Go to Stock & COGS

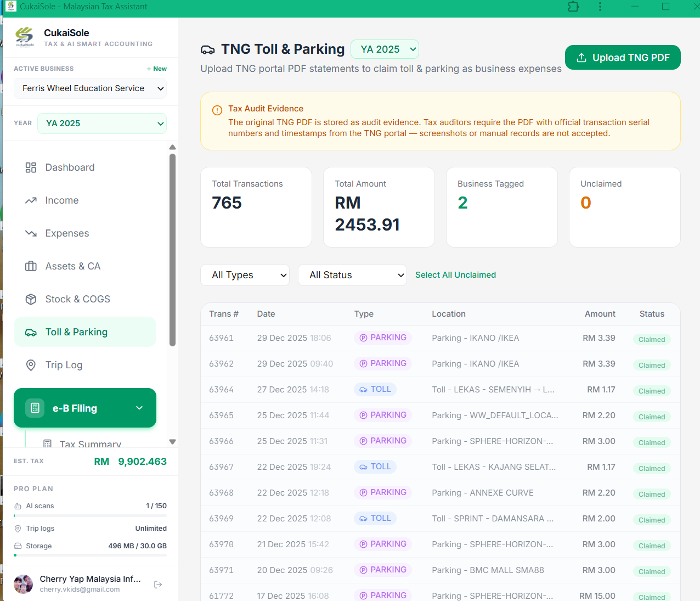[85, 299]
